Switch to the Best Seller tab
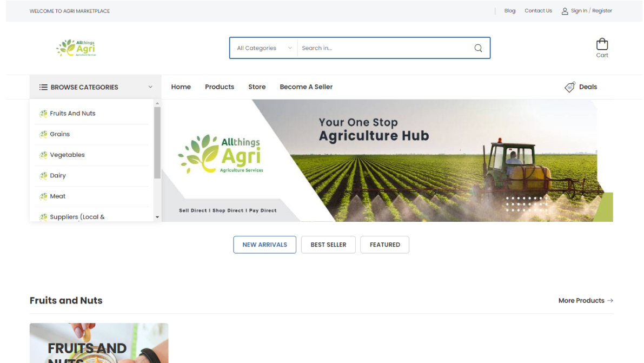This screenshot has height=363, width=644. tap(328, 245)
